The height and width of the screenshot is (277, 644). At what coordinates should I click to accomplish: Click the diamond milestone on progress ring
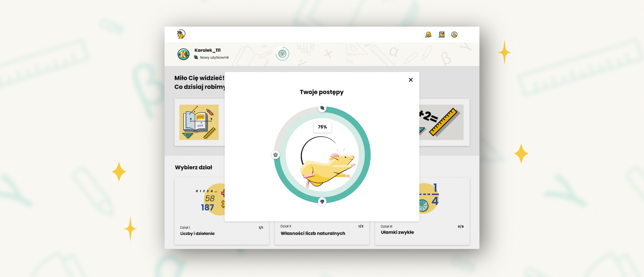click(322, 201)
